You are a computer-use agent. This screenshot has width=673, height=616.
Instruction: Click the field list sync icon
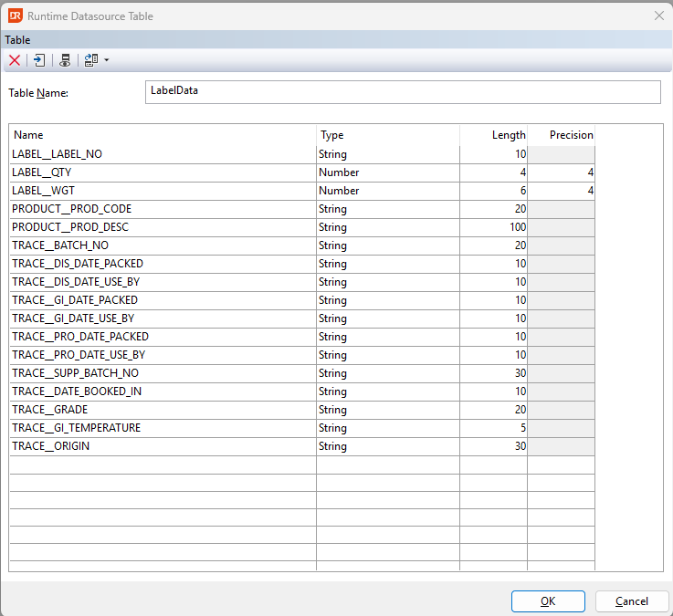pyautogui.click(x=90, y=60)
